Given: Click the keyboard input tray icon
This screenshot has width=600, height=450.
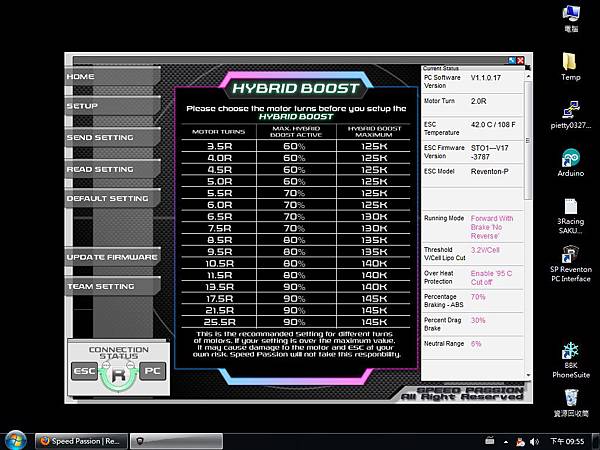Looking at the screenshot, I should pos(489,441).
